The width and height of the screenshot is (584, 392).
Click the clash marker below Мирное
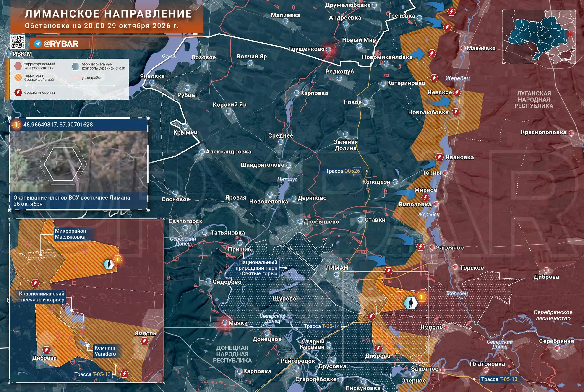pyautogui.click(x=425, y=197)
